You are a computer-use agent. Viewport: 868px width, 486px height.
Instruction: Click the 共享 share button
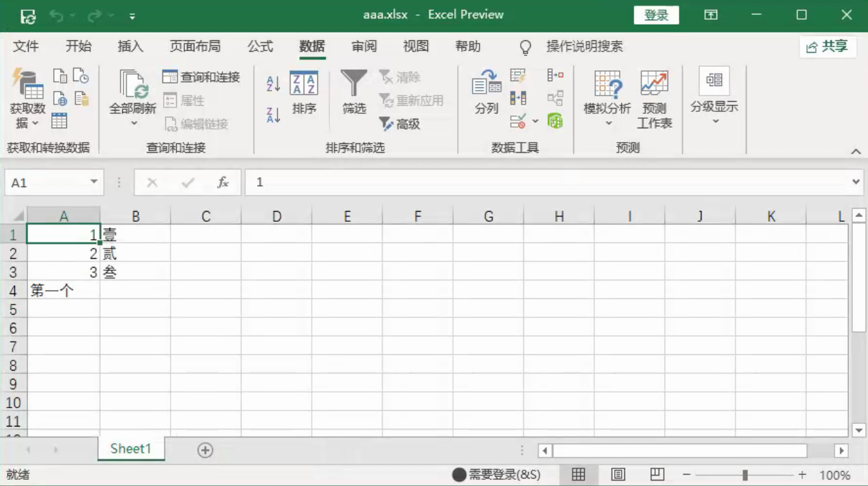[x=827, y=46]
